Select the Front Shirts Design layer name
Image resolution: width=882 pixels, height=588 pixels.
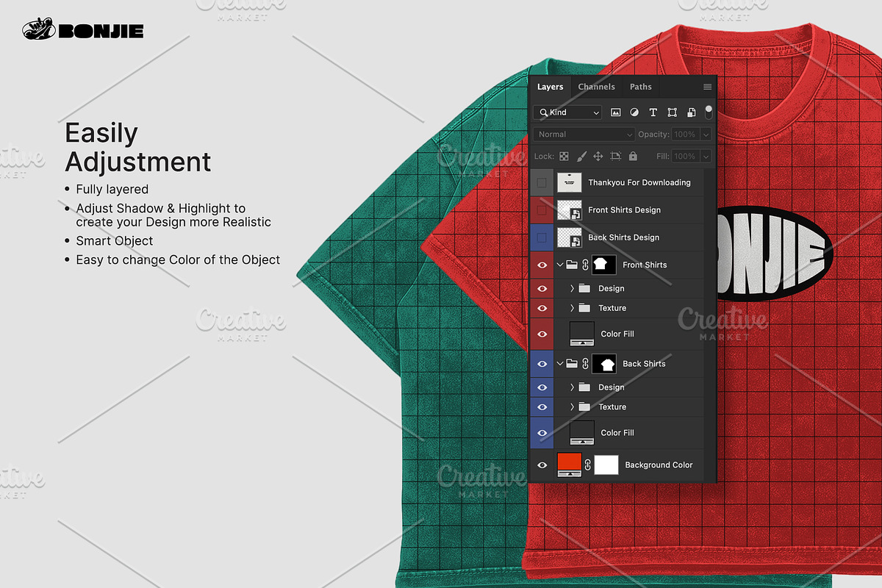click(x=624, y=210)
